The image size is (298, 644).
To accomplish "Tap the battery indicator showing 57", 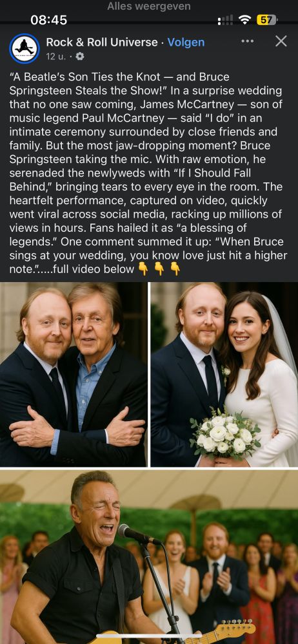I will 267,19.
